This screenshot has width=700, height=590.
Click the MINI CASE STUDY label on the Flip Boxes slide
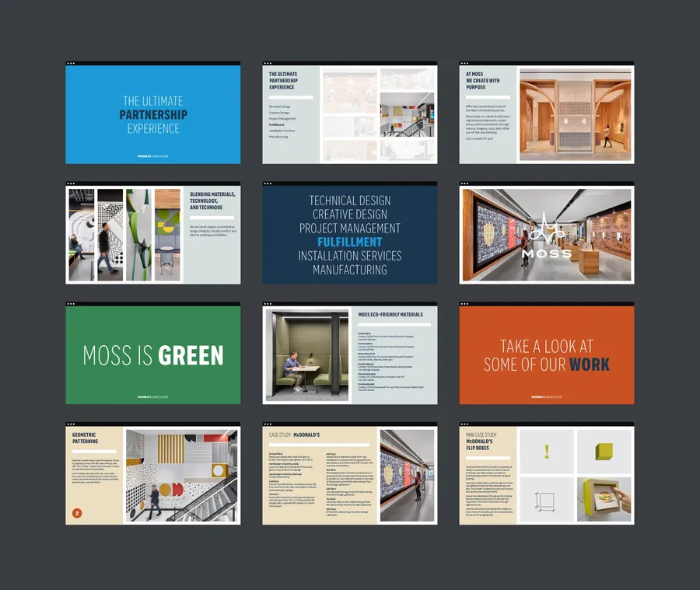[481, 435]
